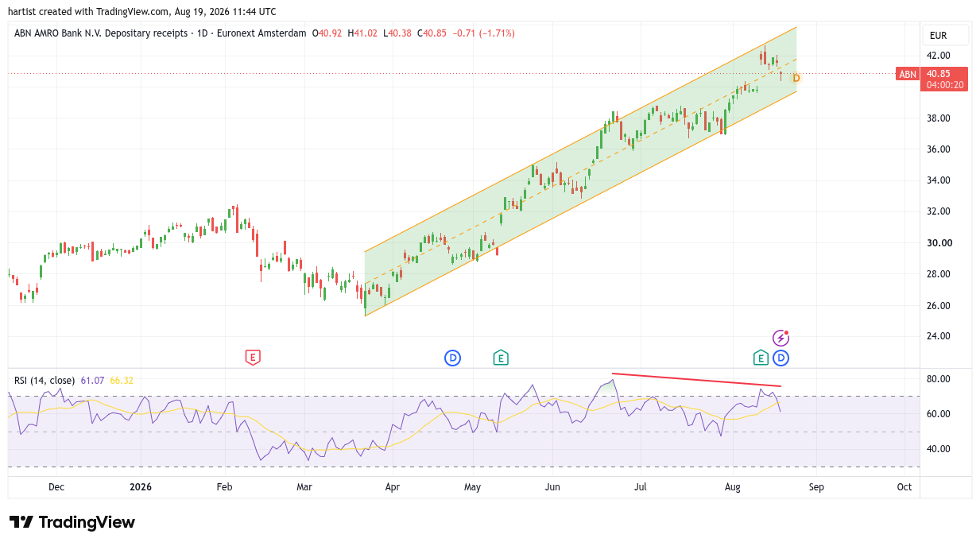The width and height of the screenshot is (980, 546).
Task: Click the O40.92 open price value
Action: click(x=327, y=33)
